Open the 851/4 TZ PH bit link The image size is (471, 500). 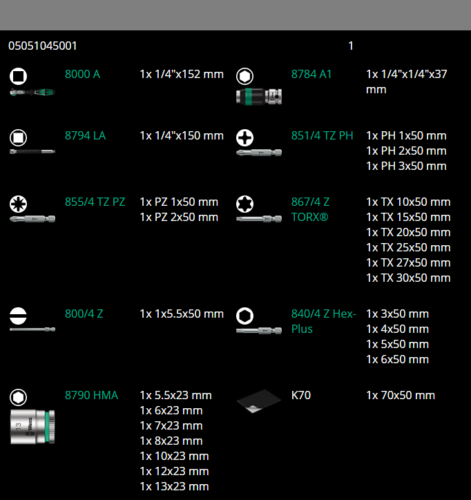click(x=322, y=136)
